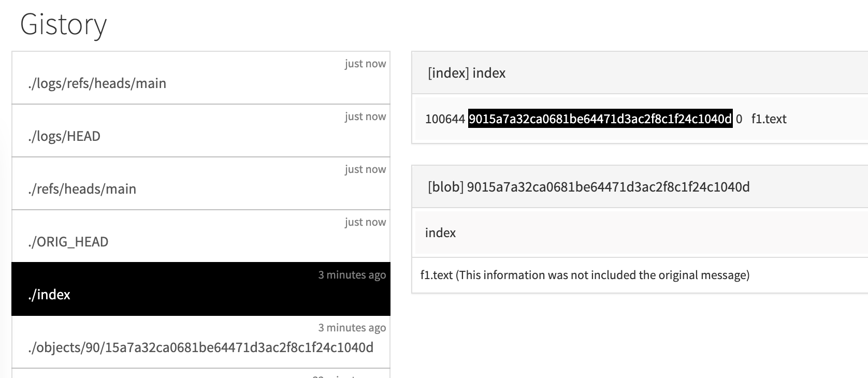Click the [index] index panel header

(x=467, y=73)
